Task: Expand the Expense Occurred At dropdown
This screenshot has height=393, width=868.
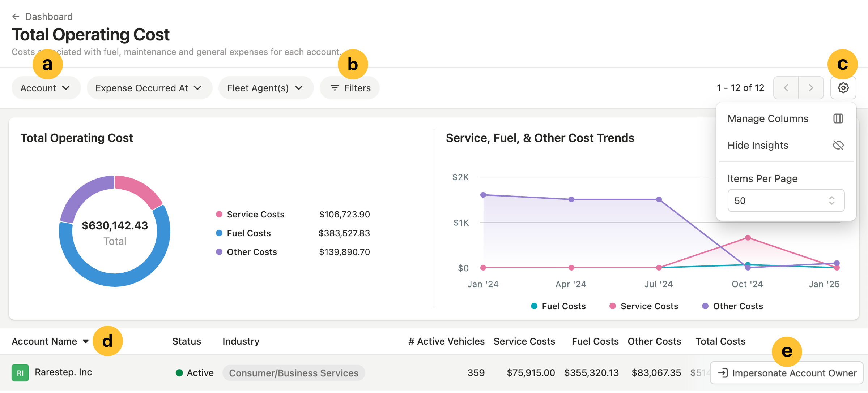Action: click(x=149, y=88)
